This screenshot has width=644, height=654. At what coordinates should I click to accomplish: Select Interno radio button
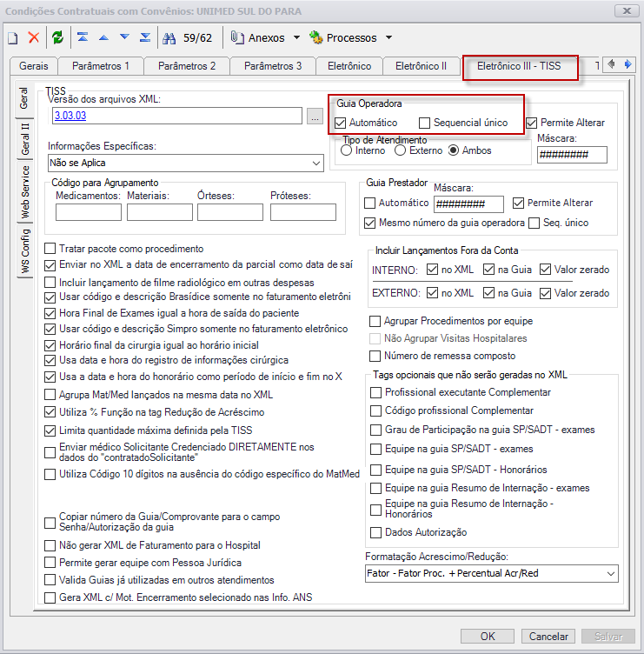tap(347, 150)
